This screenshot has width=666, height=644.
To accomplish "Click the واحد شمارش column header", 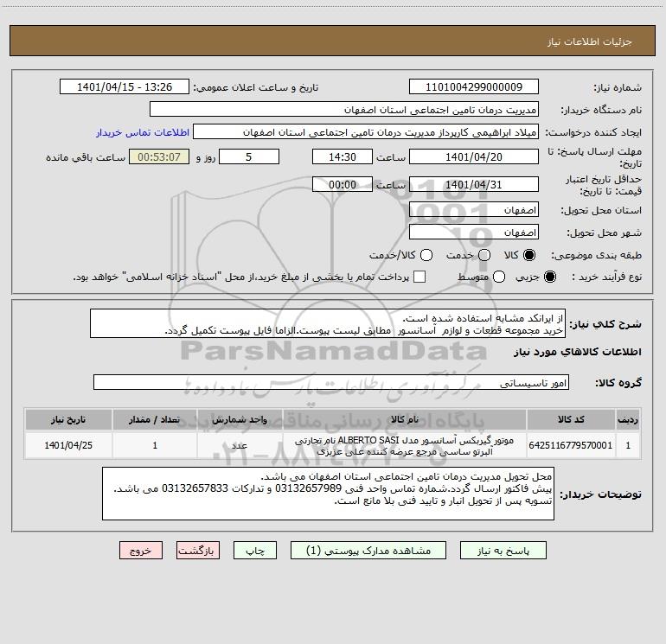I will [240, 419].
